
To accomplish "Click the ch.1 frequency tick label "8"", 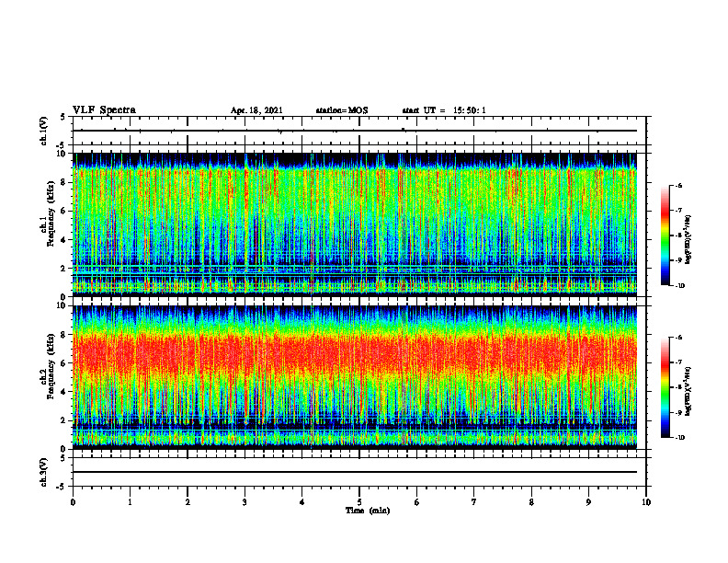I will click(x=64, y=182).
